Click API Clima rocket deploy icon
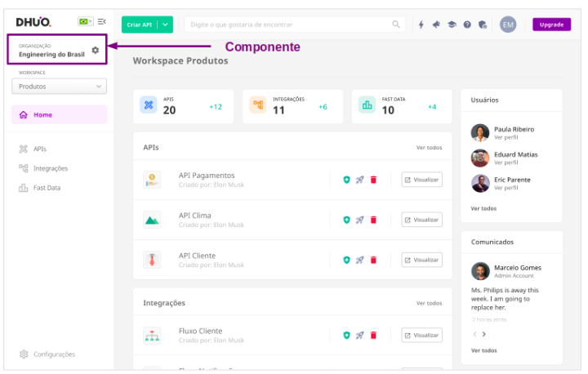 [359, 220]
